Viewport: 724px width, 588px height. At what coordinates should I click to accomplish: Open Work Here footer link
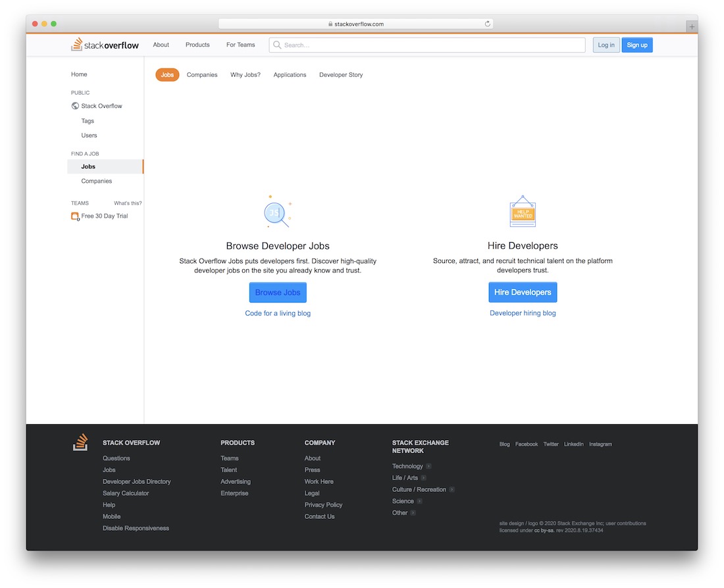click(319, 481)
